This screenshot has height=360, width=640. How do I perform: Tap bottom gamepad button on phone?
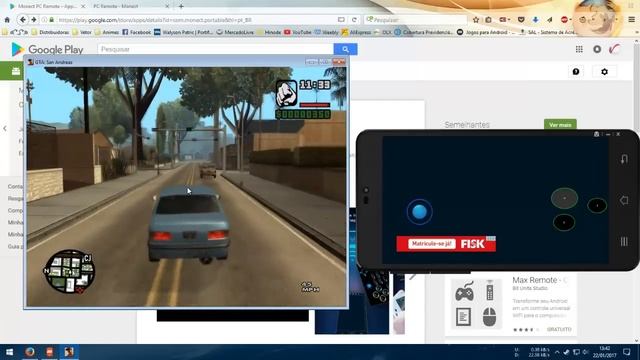564,223
